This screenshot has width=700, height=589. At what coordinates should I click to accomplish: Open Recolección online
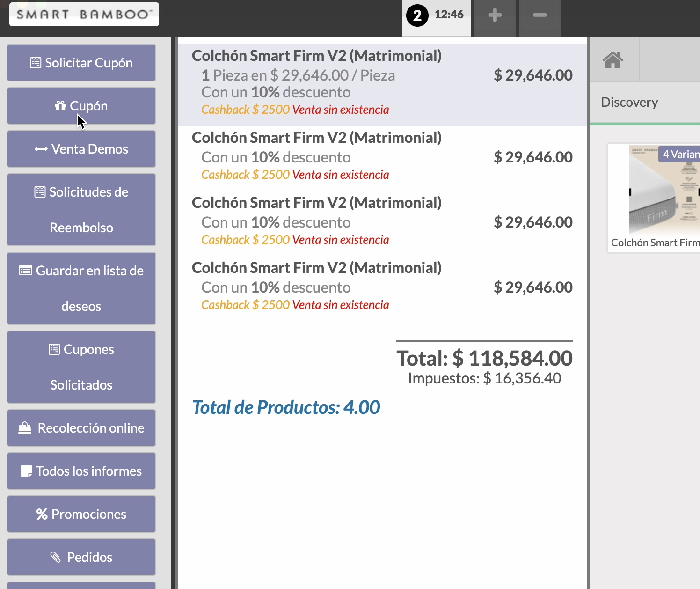click(81, 428)
